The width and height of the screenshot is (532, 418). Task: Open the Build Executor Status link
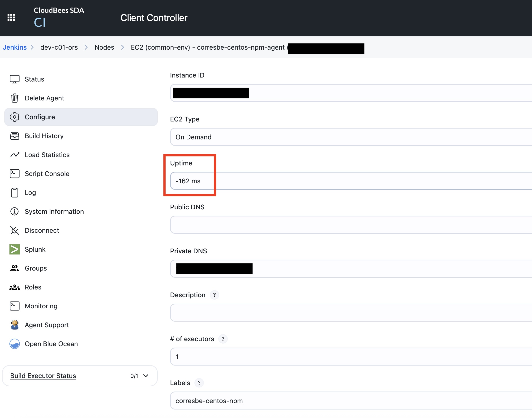click(43, 376)
